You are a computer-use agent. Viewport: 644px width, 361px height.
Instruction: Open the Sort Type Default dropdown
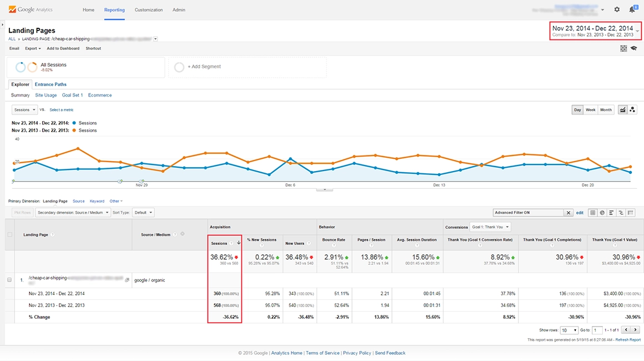143,212
